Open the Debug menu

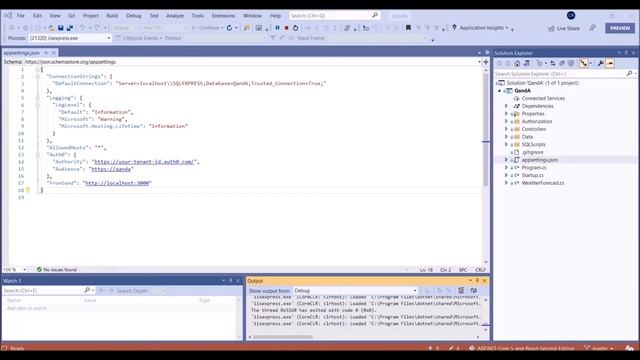click(x=133, y=16)
